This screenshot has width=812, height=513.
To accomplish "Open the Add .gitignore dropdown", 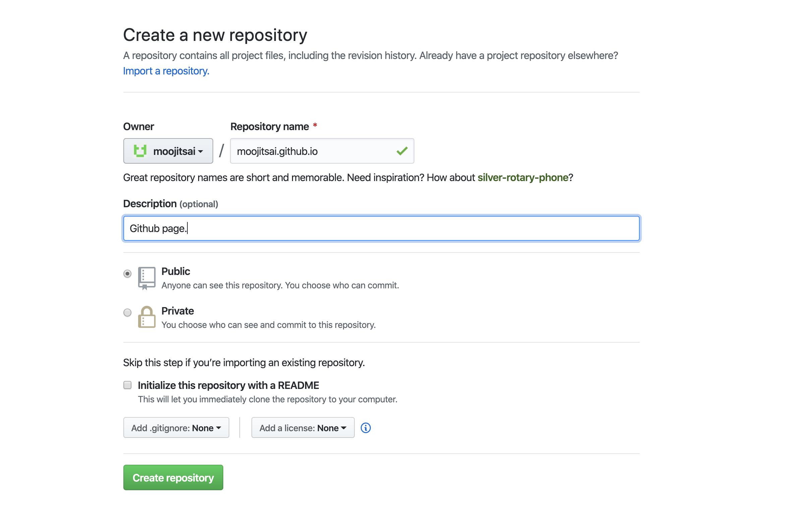I will click(x=176, y=428).
